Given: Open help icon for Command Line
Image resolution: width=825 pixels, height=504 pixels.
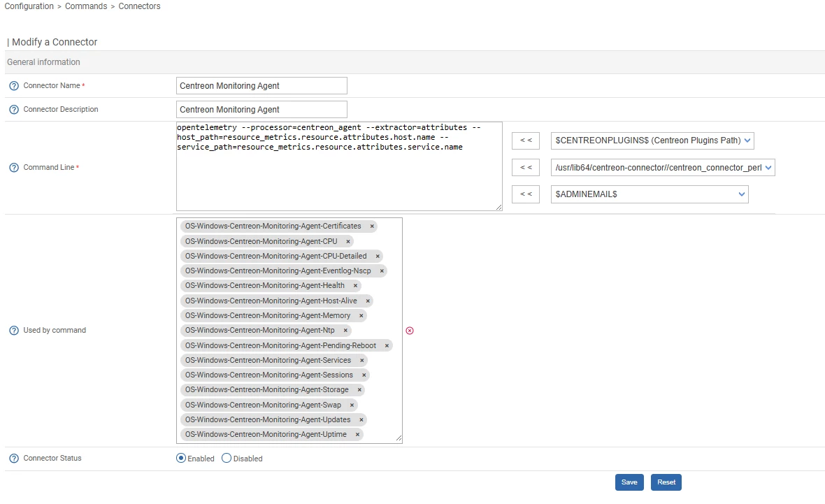Looking at the screenshot, I should click(14, 167).
